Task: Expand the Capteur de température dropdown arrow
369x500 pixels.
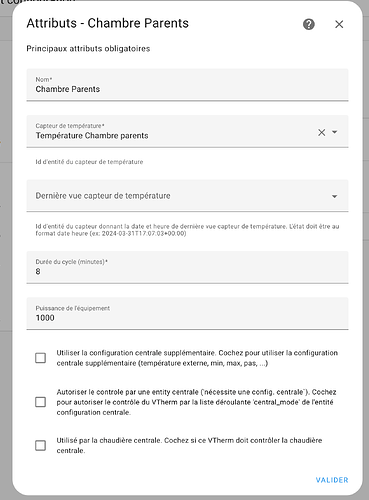Action: [334, 132]
